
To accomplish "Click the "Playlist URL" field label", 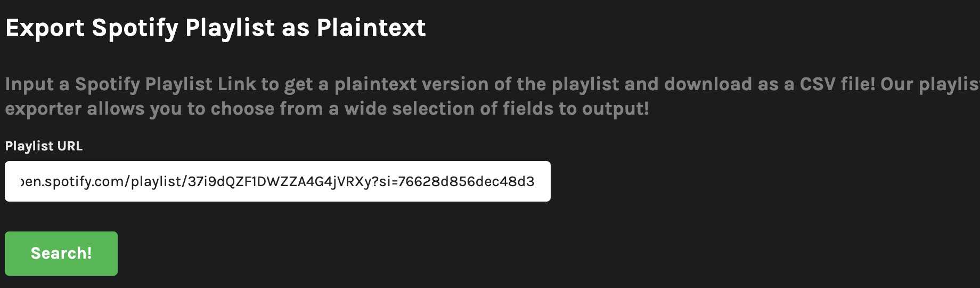I will coord(44,146).
